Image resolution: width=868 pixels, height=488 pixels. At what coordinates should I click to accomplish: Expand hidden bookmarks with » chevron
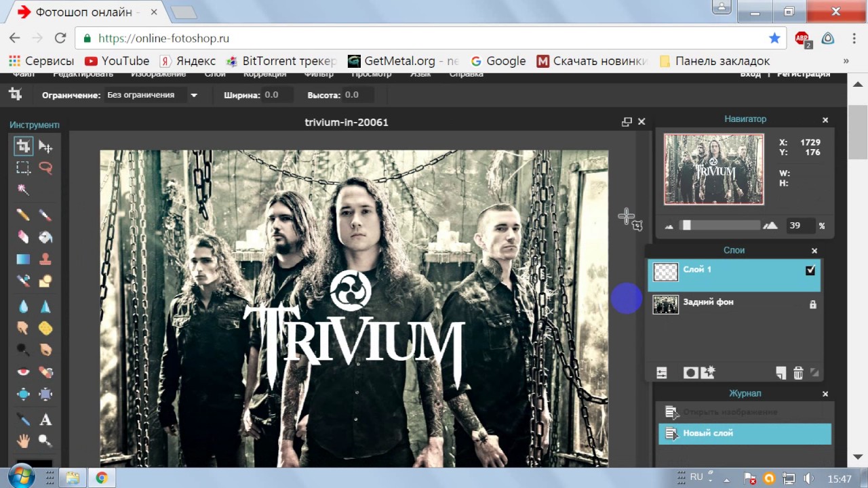[x=846, y=61]
